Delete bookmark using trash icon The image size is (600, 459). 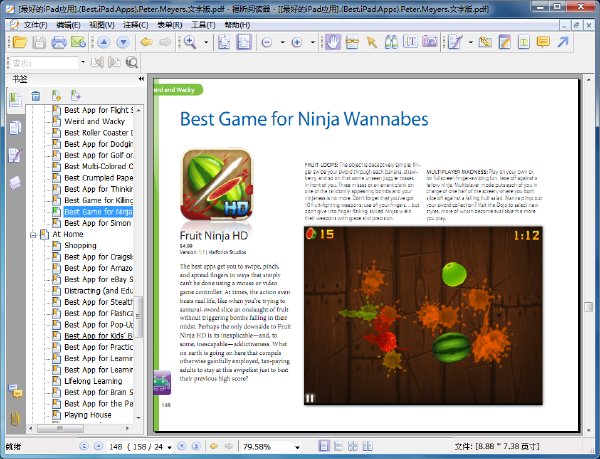click(36, 96)
